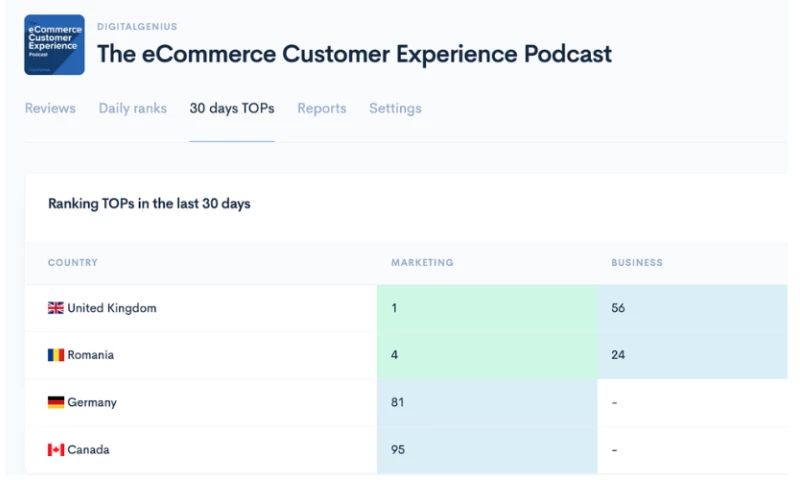Sort by the COUNTRY column header

coord(73,263)
